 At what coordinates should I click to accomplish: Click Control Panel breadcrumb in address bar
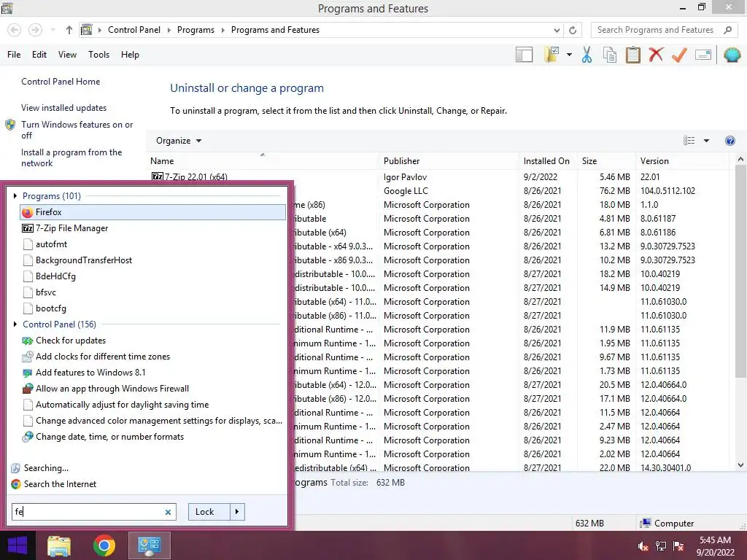tap(134, 30)
